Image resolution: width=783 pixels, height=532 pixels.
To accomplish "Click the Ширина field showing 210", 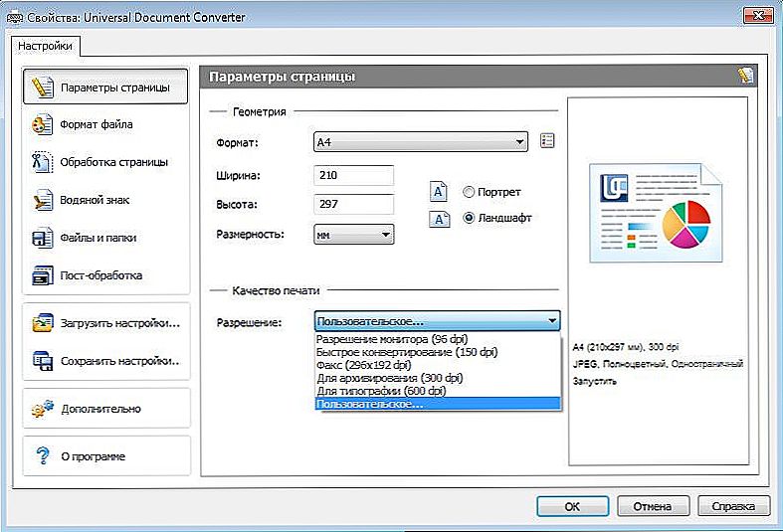I will 353,175.
